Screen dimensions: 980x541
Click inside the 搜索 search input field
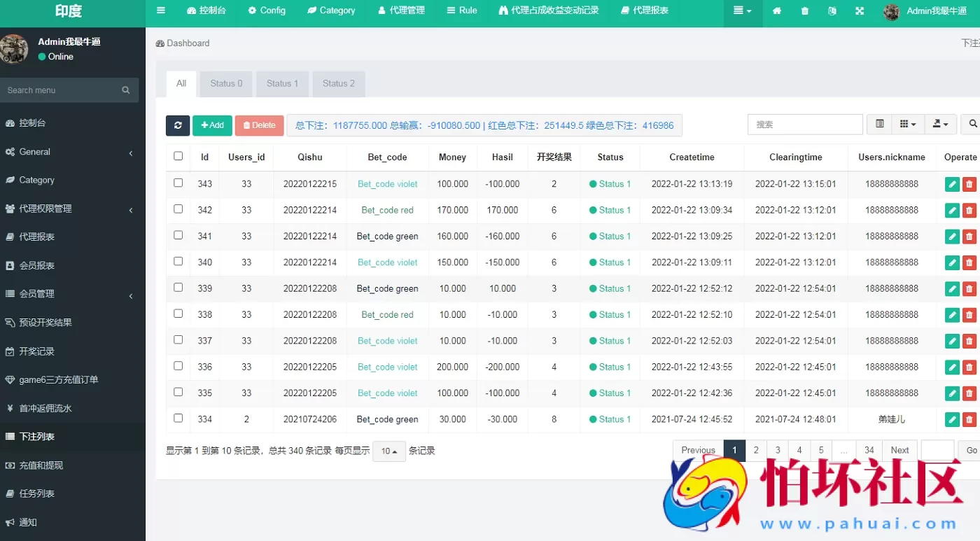pos(805,124)
